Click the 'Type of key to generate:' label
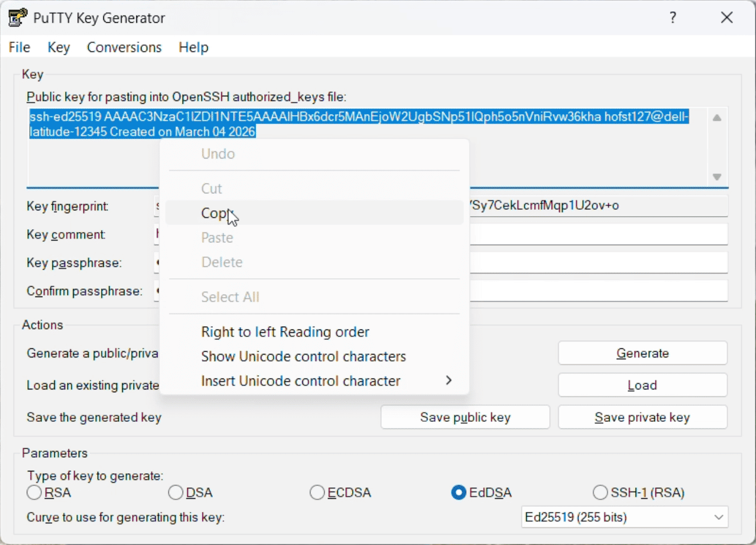 point(95,475)
